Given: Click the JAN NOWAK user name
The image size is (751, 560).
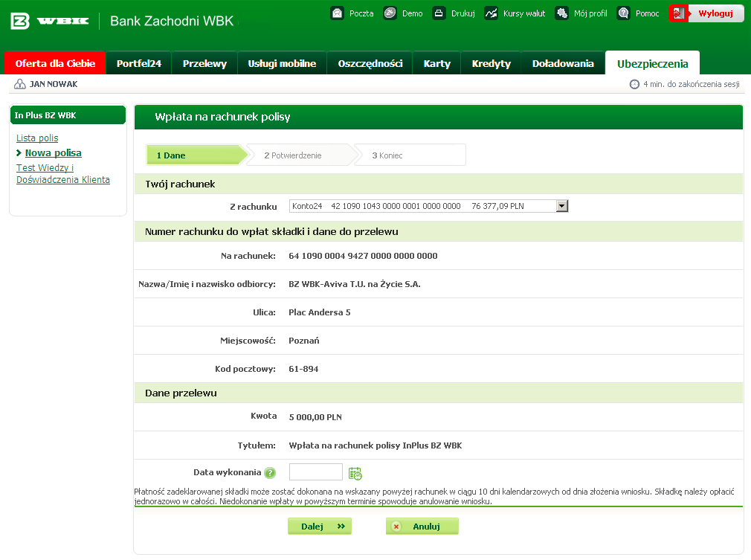Looking at the screenshot, I should tap(54, 84).
